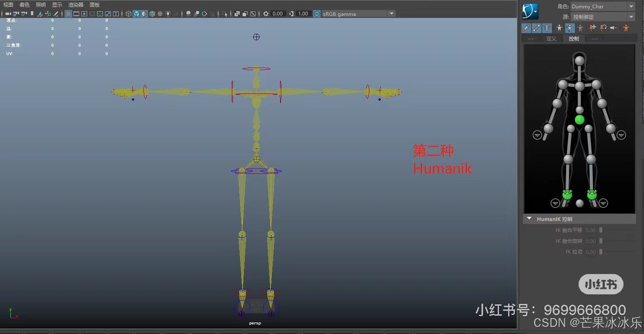Toggle screen space ambient occlusion icon
This screenshot has height=334, width=644.
coord(188,14)
